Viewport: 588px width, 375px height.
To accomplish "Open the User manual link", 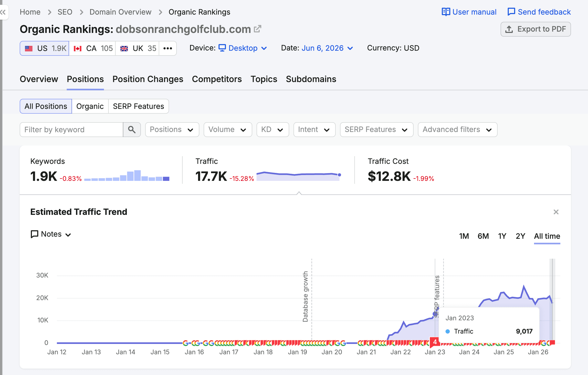I will [x=469, y=12].
